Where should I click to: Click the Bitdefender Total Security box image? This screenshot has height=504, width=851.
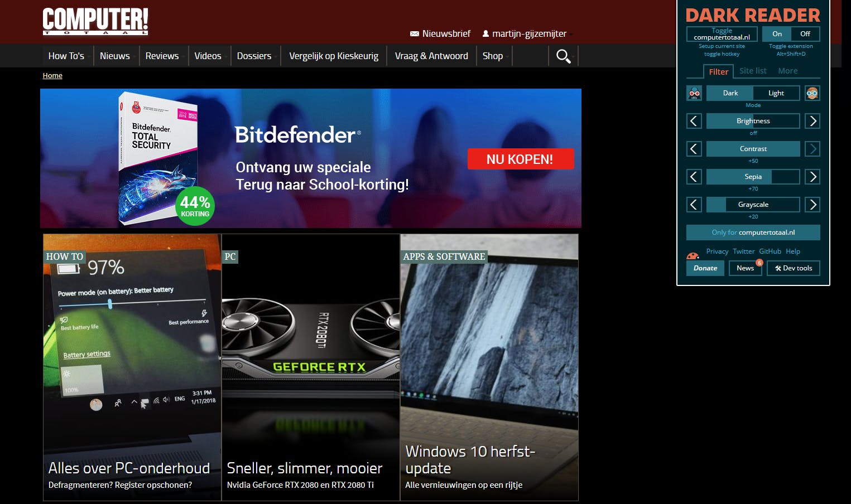(x=157, y=158)
